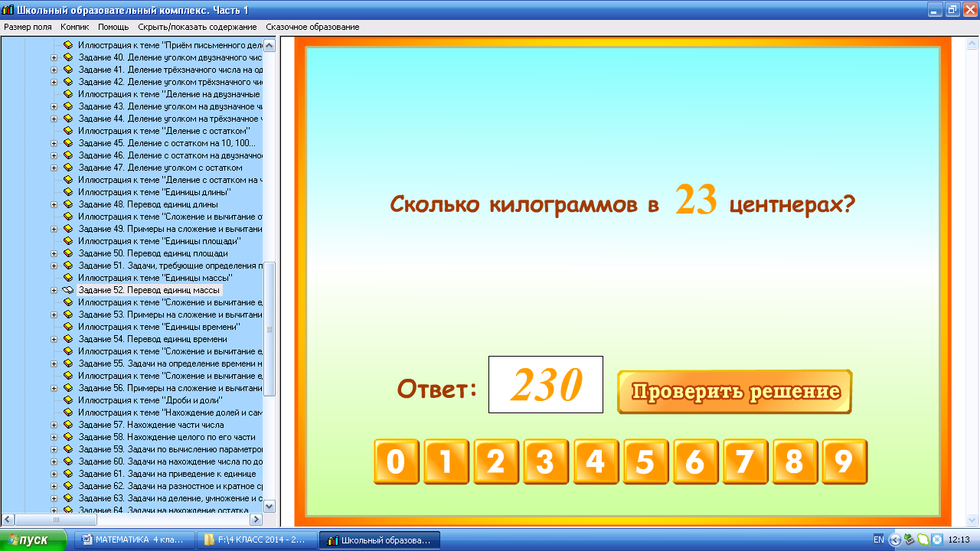Open the Компик menu

tap(75, 27)
